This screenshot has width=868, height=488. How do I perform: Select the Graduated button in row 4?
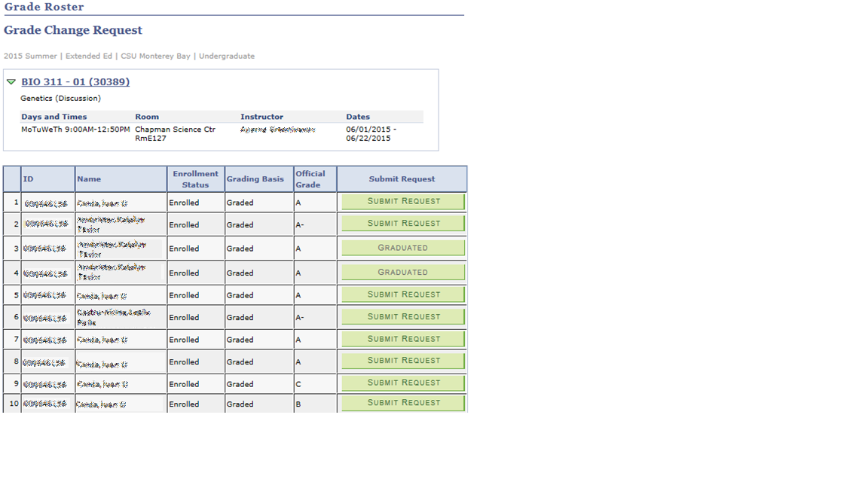pos(402,272)
